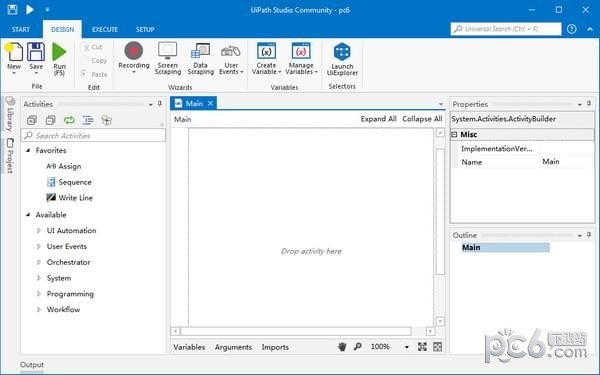Open the Activities panel options dropdown
The height and width of the screenshot is (375, 600).
[150, 104]
